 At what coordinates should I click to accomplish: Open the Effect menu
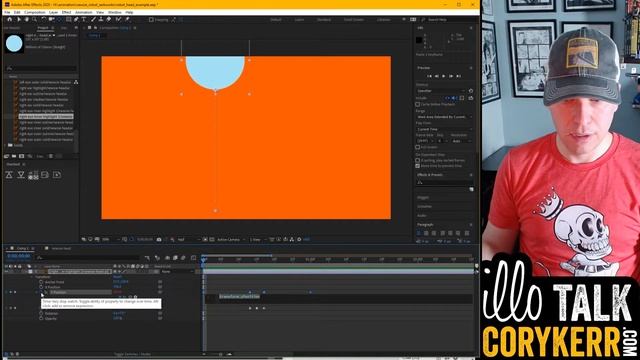pos(67,13)
